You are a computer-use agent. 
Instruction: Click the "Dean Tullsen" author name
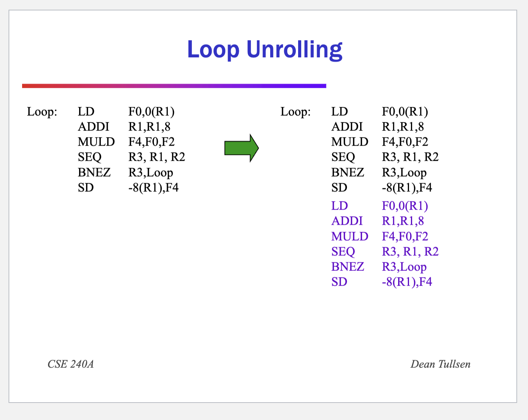click(x=440, y=364)
